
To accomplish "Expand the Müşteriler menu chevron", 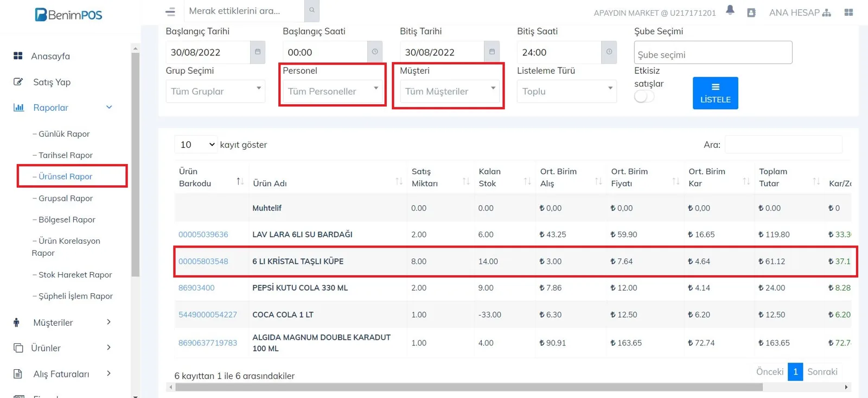I will click(x=109, y=323).
